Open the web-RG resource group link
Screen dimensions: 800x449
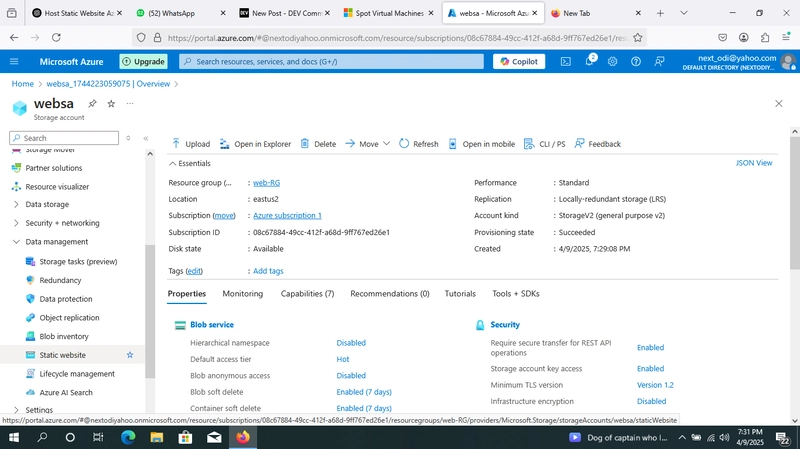pyautogui.click(x=266, y=183)
